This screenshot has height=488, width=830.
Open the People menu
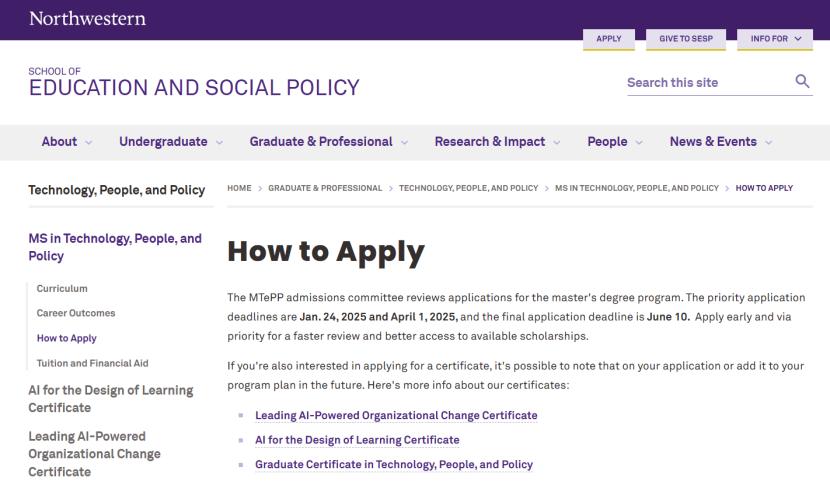[x=607, y=142]
